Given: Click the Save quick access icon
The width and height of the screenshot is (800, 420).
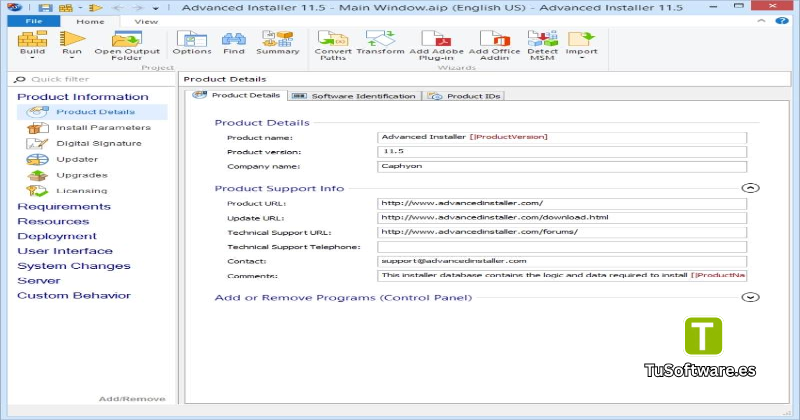Looking at the screenshot, I should 45,8.
